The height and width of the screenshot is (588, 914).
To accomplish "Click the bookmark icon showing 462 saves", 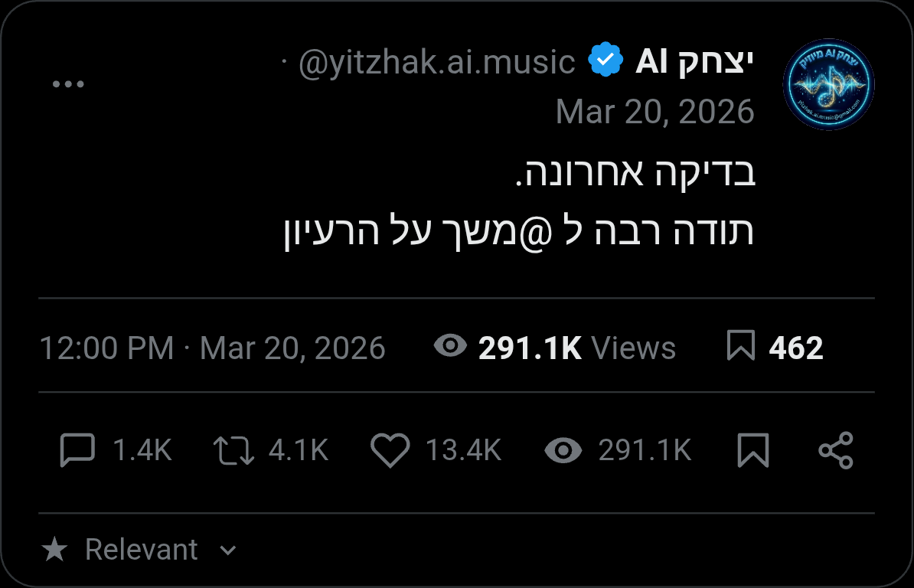I will click(x=742, y=348).
